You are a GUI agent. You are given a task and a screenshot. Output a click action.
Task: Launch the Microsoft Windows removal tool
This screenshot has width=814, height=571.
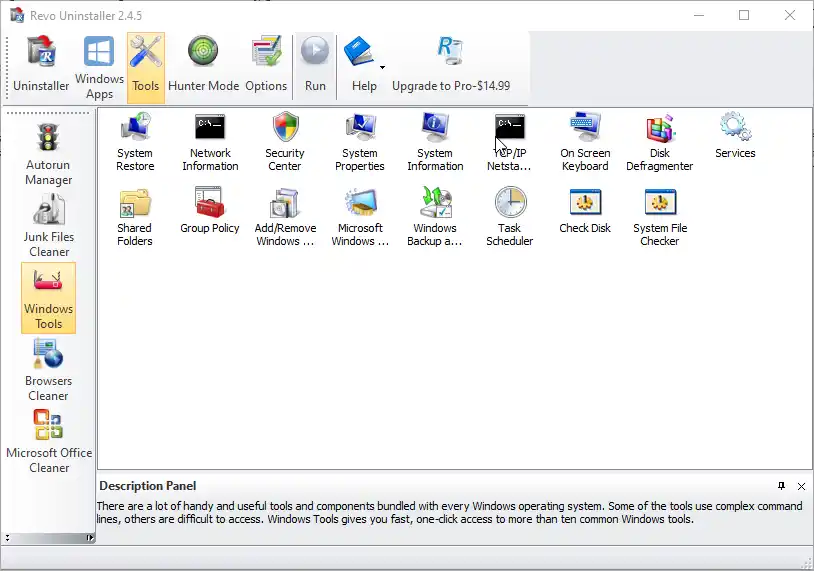pos(360,217)
